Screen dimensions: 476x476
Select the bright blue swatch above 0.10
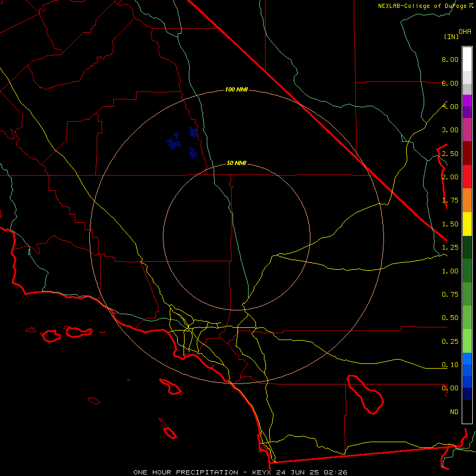pos(467,359)
